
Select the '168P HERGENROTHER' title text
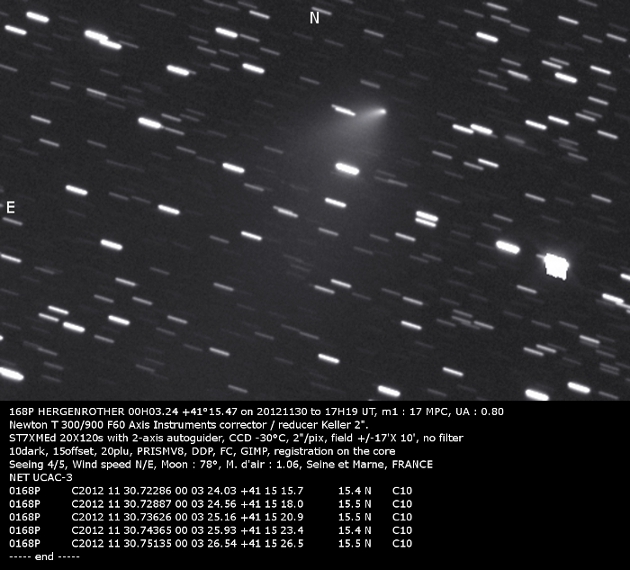click(67, 412)
